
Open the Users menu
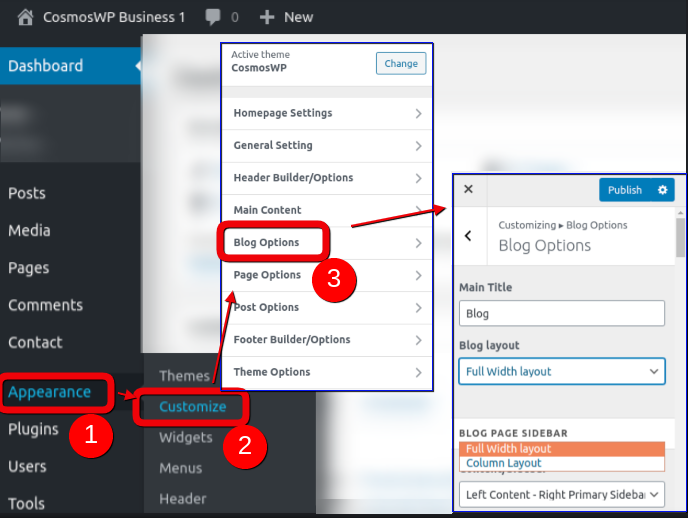(27, 466)
